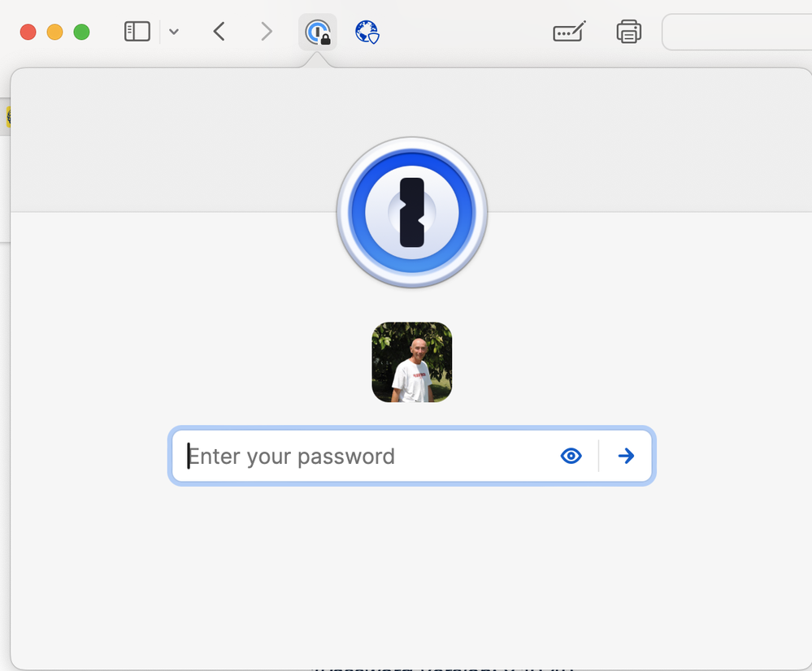
Task: Click the green full-screen window button
Action: 81,32
